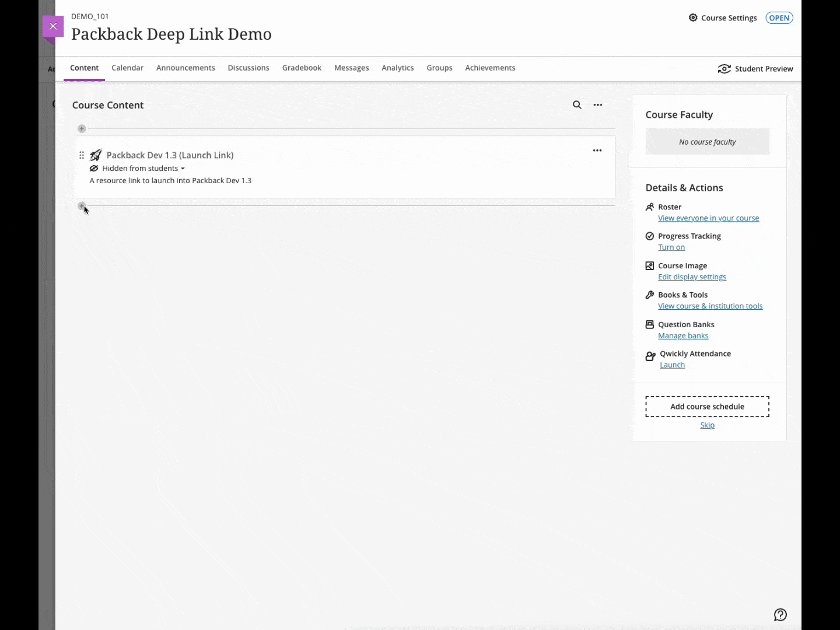Grab the Packback item drag handle
Screen dimensions: 840x630
click(82, 155)
